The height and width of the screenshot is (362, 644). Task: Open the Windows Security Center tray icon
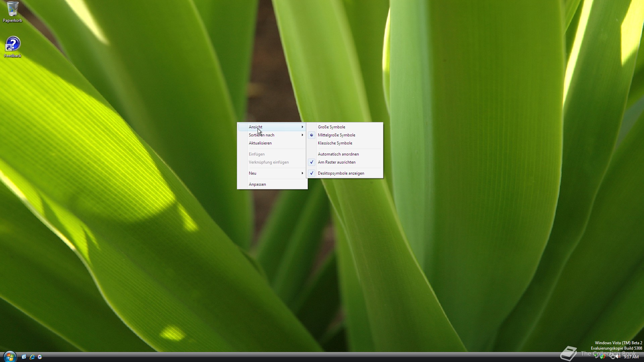click(602, 356)
